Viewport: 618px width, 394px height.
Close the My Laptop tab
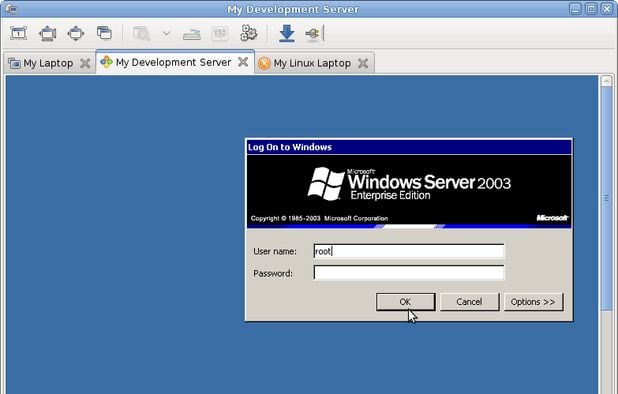[x=85, y=63]
